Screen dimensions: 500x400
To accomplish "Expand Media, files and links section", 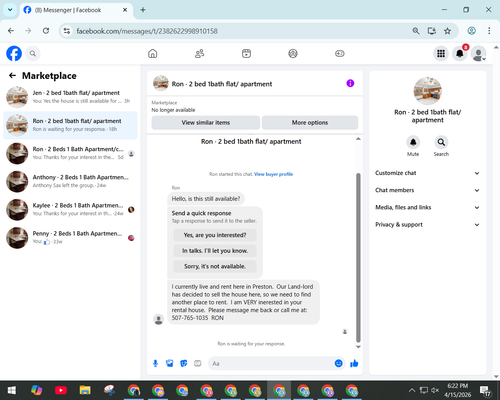I will pos(427,207).
